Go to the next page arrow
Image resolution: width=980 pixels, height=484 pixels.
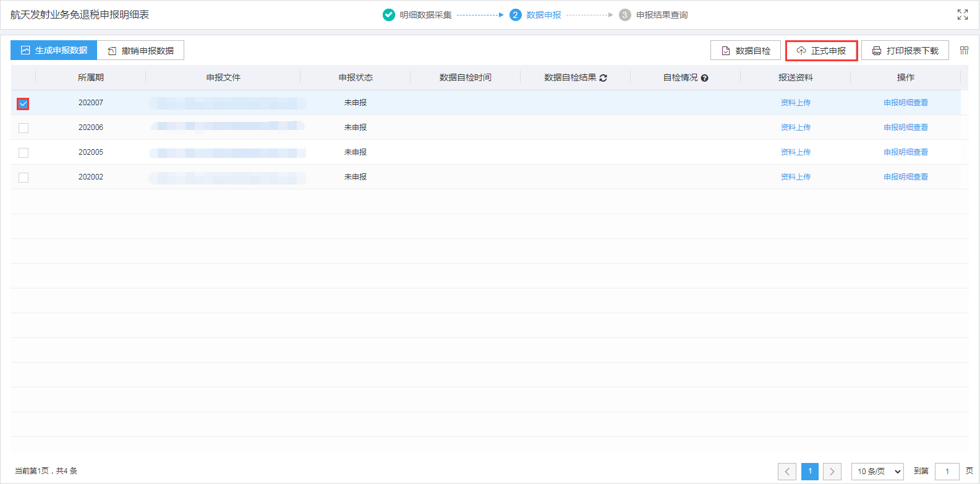click(x=832, y=472)
